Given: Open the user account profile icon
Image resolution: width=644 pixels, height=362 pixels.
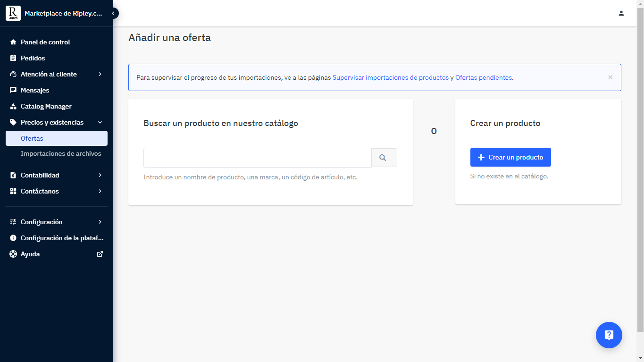Looking at the screenshot, I should point(621,13).
